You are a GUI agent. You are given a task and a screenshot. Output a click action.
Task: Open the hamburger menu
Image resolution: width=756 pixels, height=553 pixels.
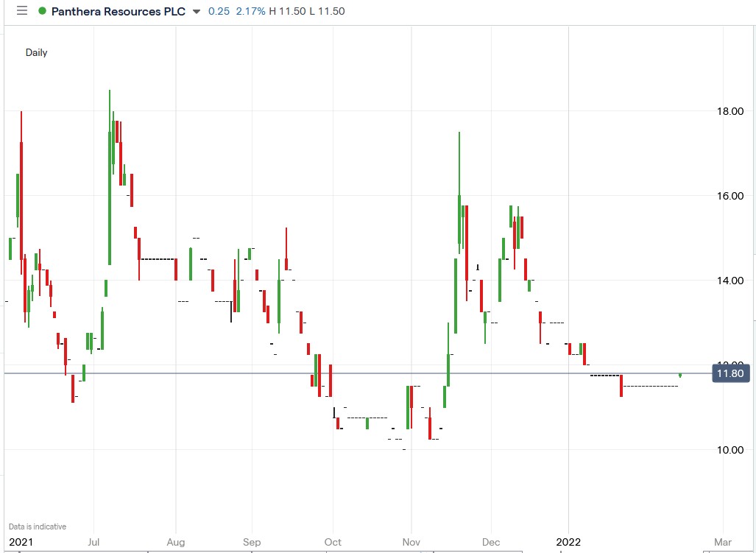[21, 11]
